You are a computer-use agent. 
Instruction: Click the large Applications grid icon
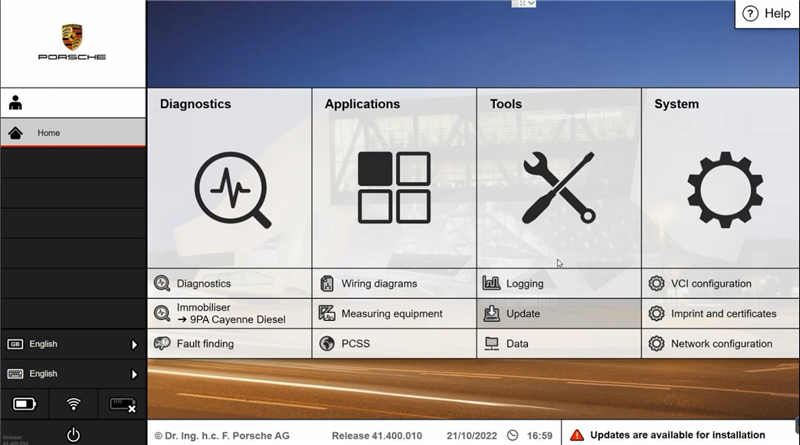click(x=394, y=188)
